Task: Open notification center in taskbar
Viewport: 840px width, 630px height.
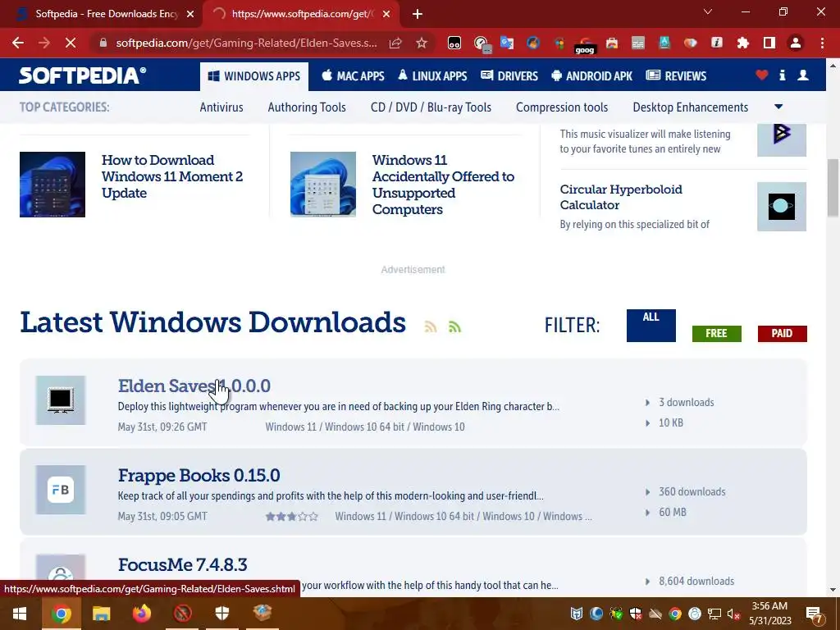Action: pyautogui.click(x=814, y=614)
